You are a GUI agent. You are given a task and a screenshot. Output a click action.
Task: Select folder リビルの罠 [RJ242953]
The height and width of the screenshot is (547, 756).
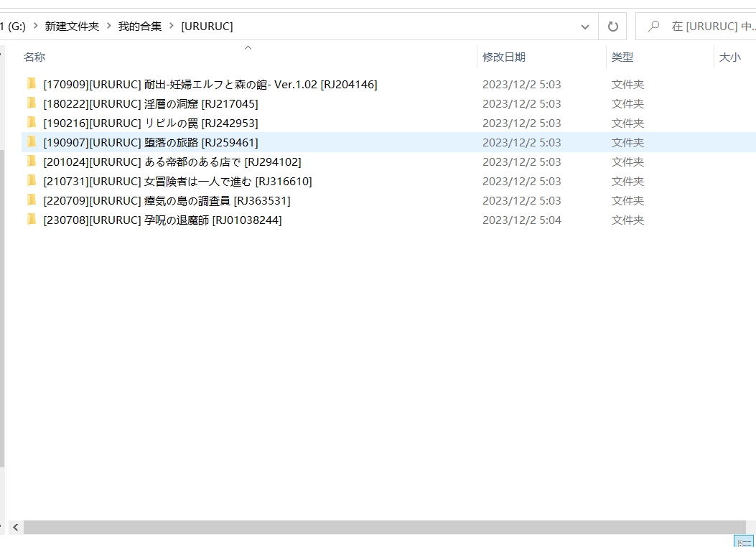[151, 123]
